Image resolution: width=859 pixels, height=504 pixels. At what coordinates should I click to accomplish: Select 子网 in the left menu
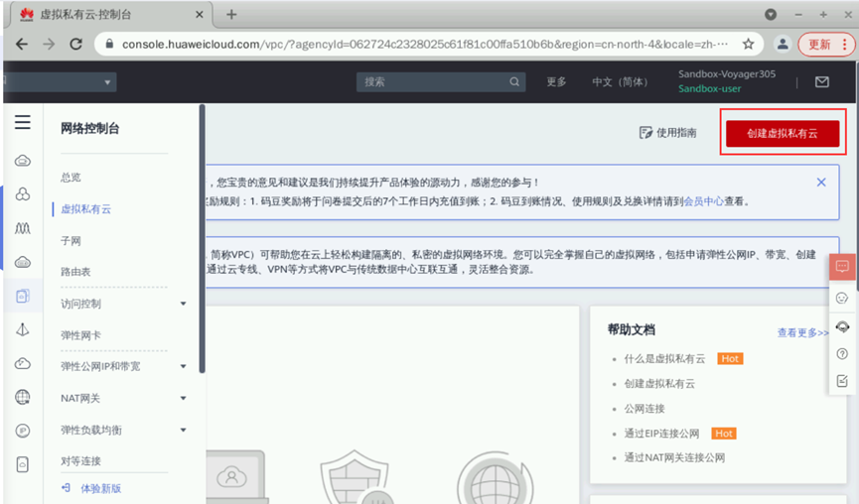[x=71, y=241]
